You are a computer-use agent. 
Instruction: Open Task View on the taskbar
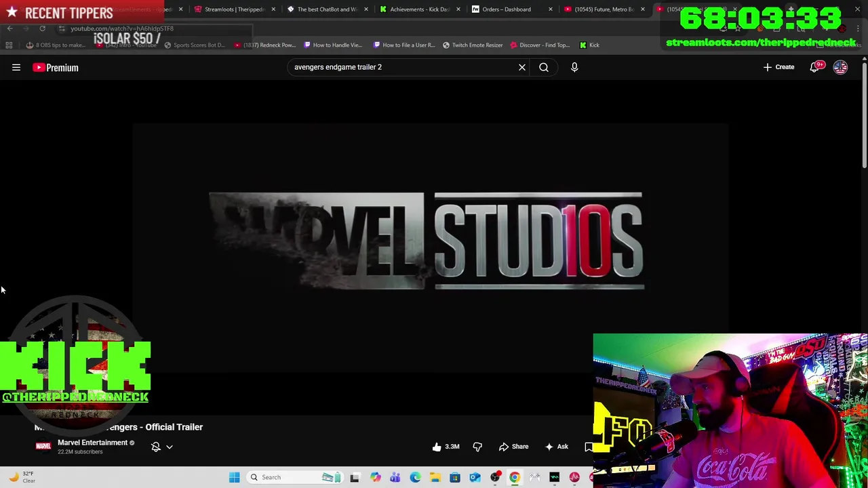pyautogui.click(x=355, y=477)
